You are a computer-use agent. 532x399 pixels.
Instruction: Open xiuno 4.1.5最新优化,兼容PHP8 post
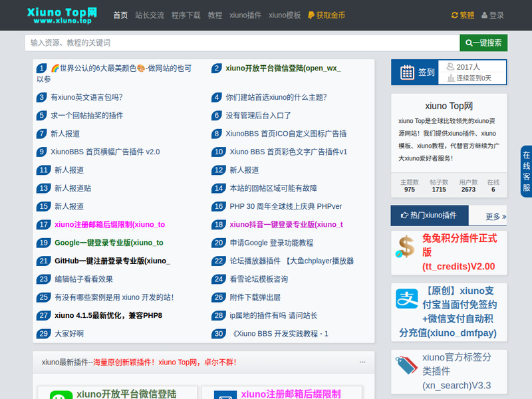108,315
